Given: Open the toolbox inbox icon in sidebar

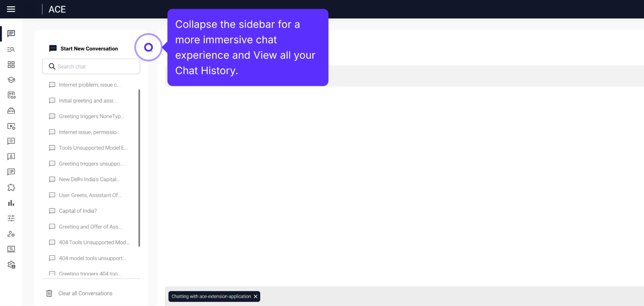Looking at the screenshot, I should click(11, 111).
